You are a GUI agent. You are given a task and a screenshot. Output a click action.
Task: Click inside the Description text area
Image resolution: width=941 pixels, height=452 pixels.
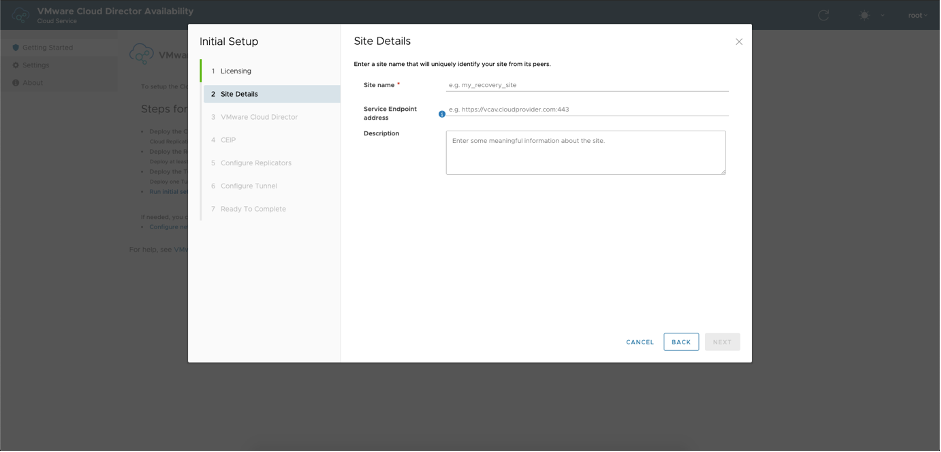(585, 152)
